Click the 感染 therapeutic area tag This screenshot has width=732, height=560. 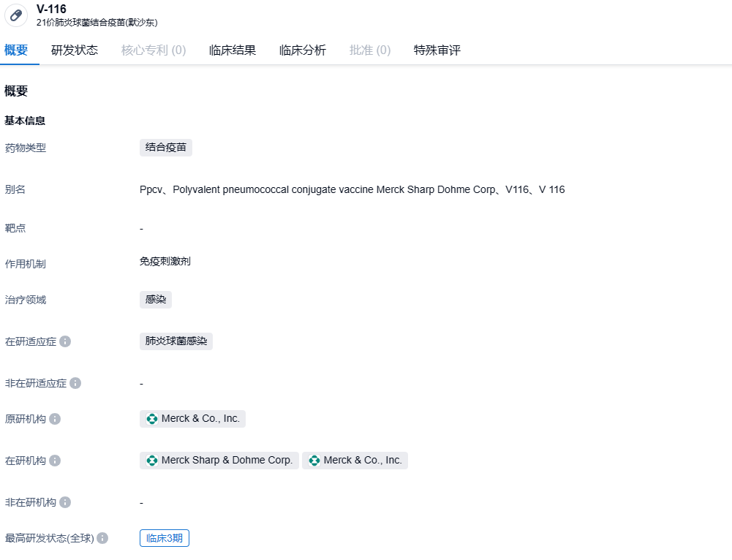click(x=156, y=300)
